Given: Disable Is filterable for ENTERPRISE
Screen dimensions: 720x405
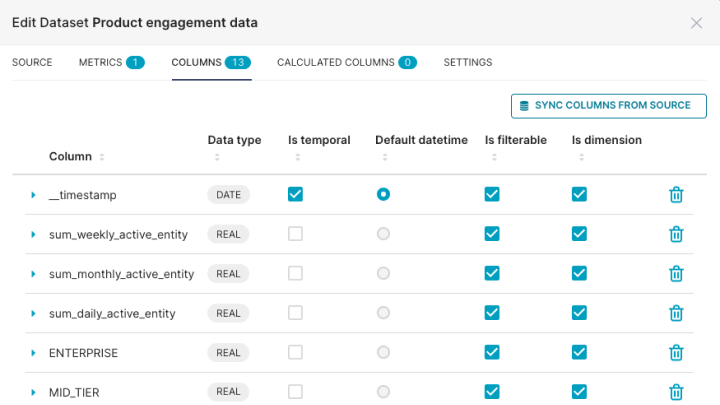Looking at the screenshot, I should point(492,352).
